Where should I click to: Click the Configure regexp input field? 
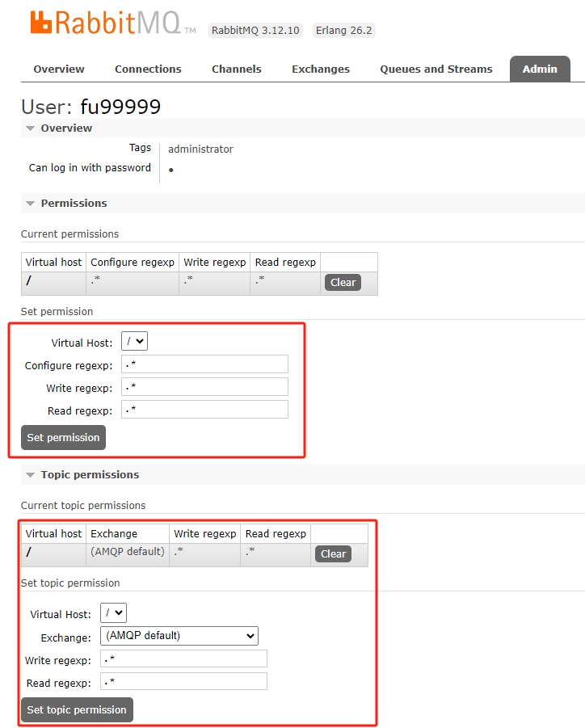pos(204,364)
